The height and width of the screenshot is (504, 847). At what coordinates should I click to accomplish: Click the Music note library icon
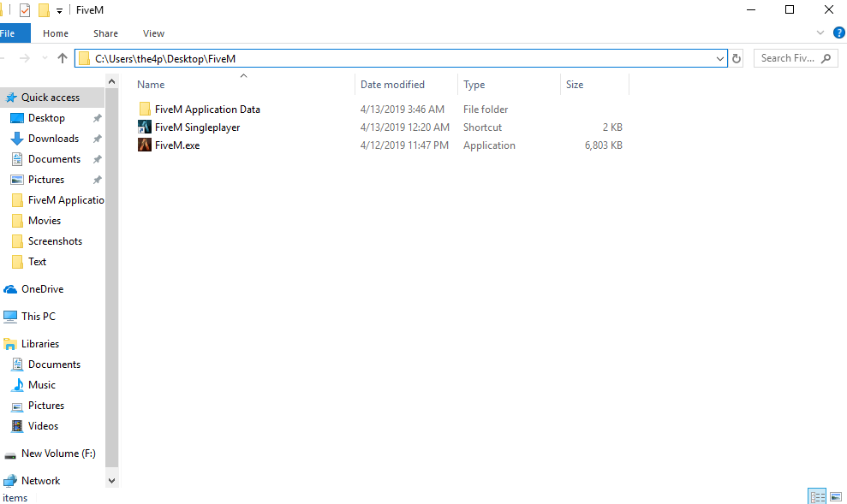coord(17,385)
